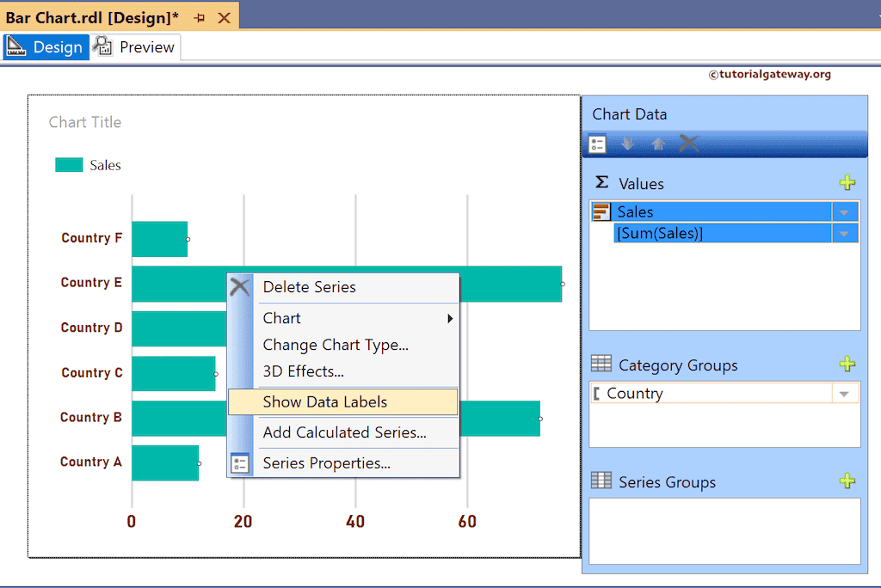This screenshot has height=588, width=881.
Task: Click the move down arrow in Chart Data toolbar
Action: 627,144
